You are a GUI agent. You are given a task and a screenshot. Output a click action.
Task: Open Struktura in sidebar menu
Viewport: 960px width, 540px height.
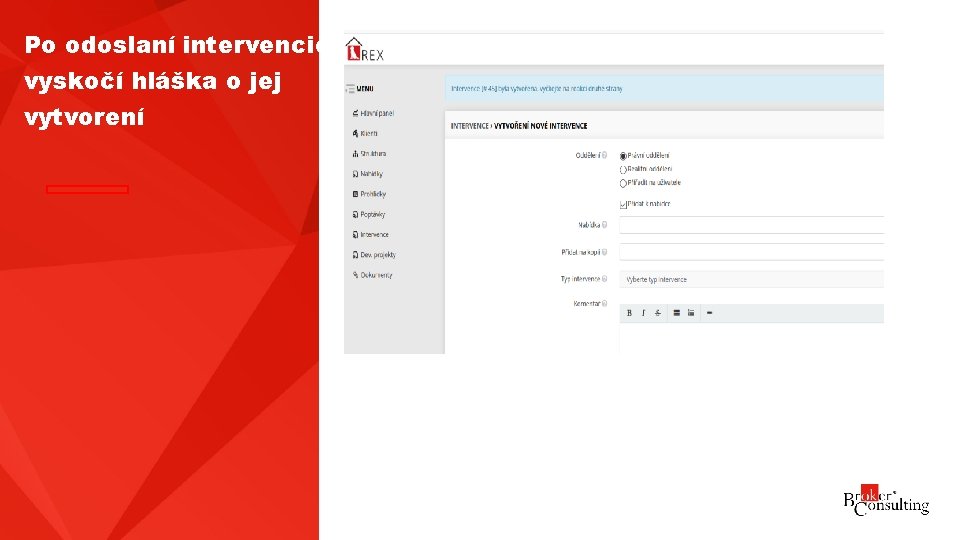click(369, 154)
